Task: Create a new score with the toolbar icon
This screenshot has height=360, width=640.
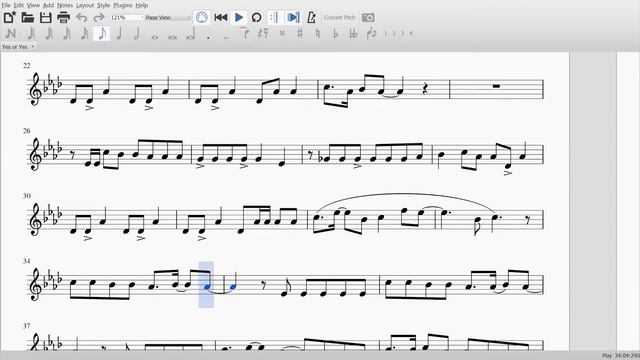Action: coord(9,18)
